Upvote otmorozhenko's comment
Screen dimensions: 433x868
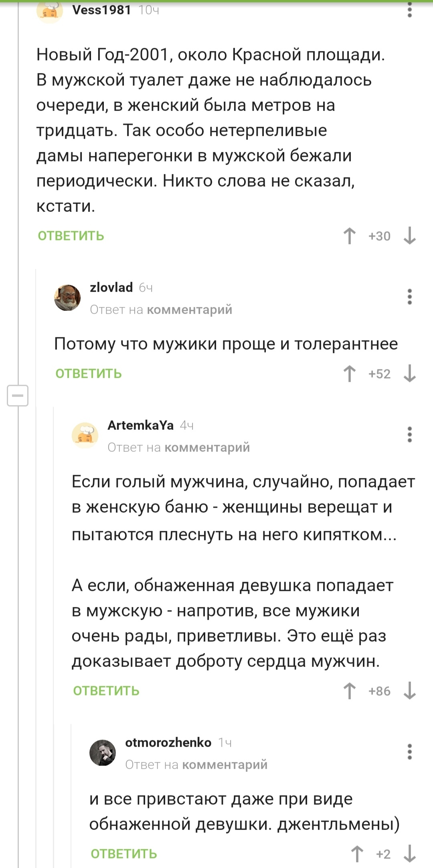click(x=357, y=854)
